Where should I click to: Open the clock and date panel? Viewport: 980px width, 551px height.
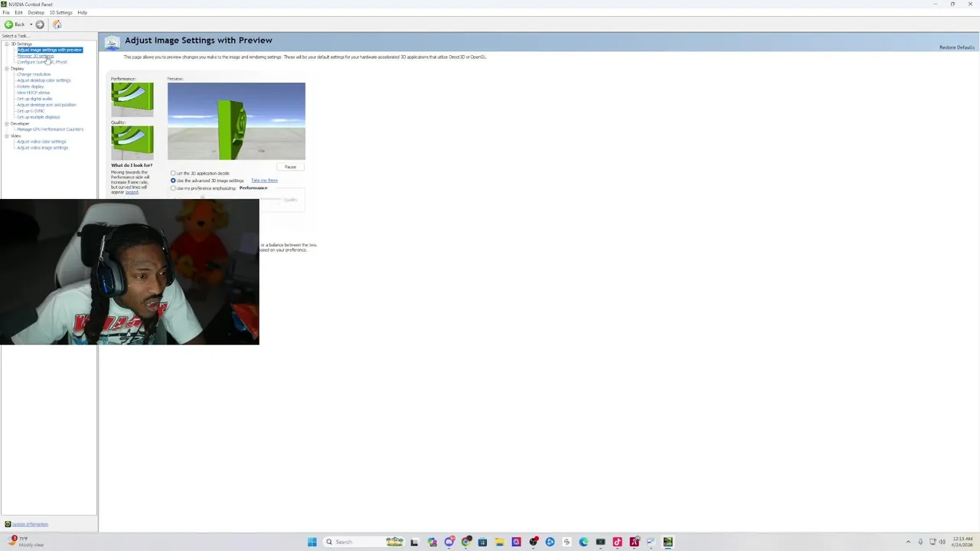click(962, 542)
